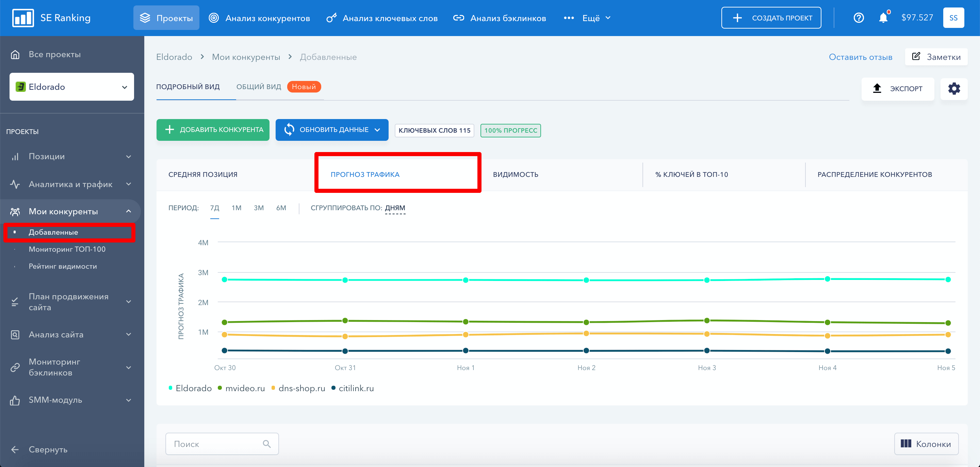Expand the Анализ сайта chevron
Viewport: 980px width, 467px height.
pos(129,335)
